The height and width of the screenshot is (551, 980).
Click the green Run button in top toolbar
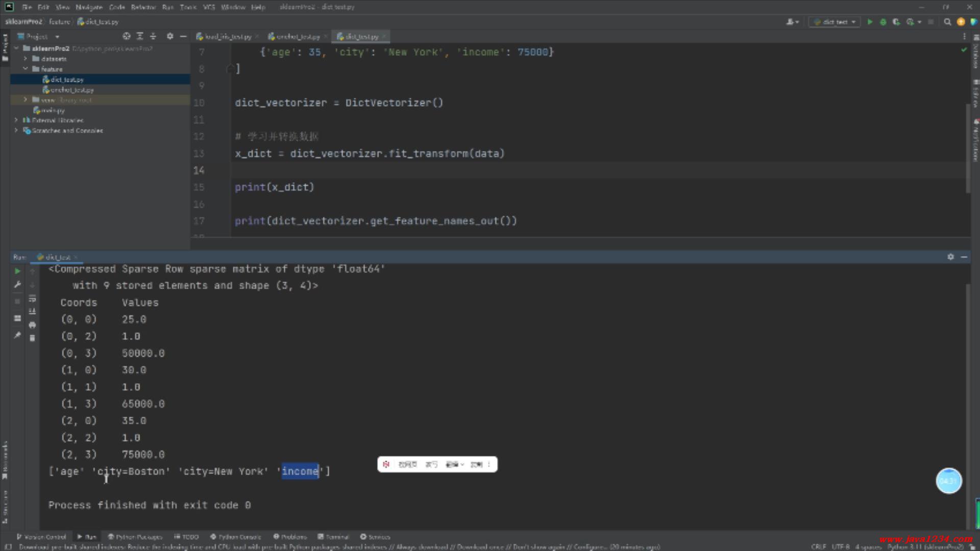point(870,22)
